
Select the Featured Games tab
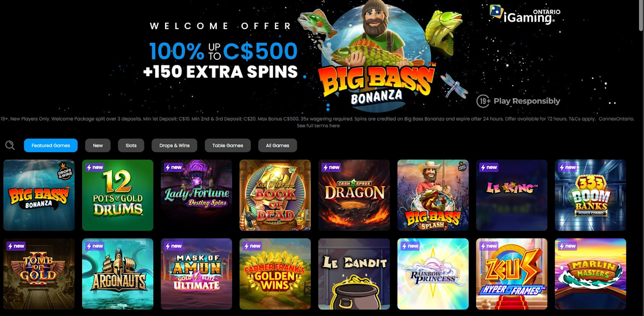point(51,145)
